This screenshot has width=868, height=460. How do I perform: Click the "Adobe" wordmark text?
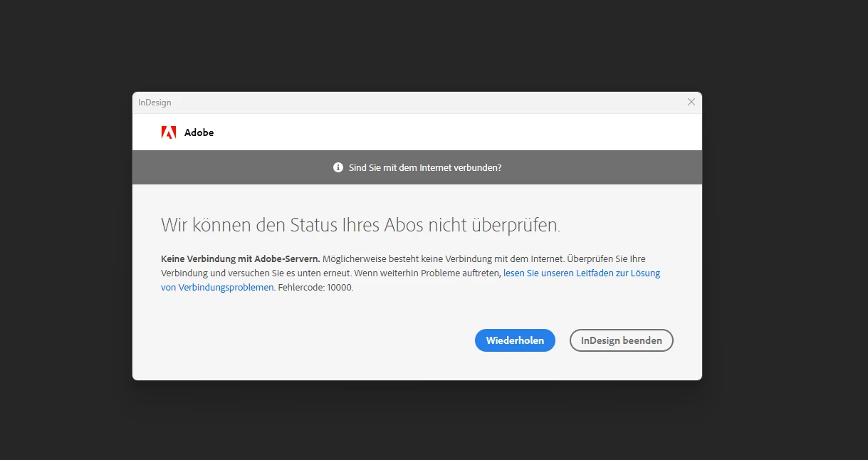pos(199,132)
